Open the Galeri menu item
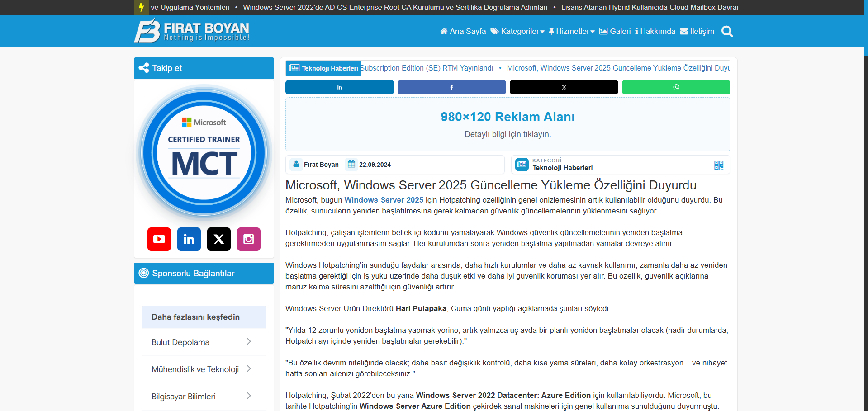 click(615, 31)
